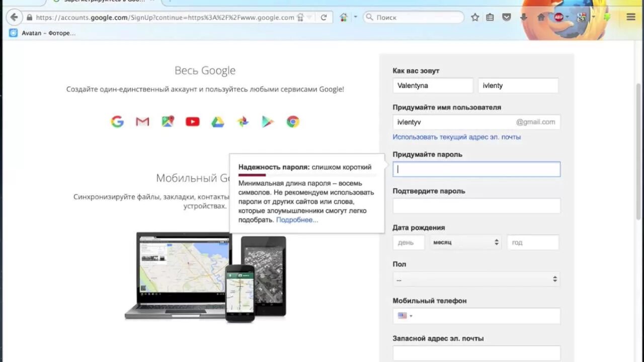Image resolution: width=644 pixels, height=362 pixels.
Task: Bookmark this page with the star icon
Action: (x=475, y=17)
